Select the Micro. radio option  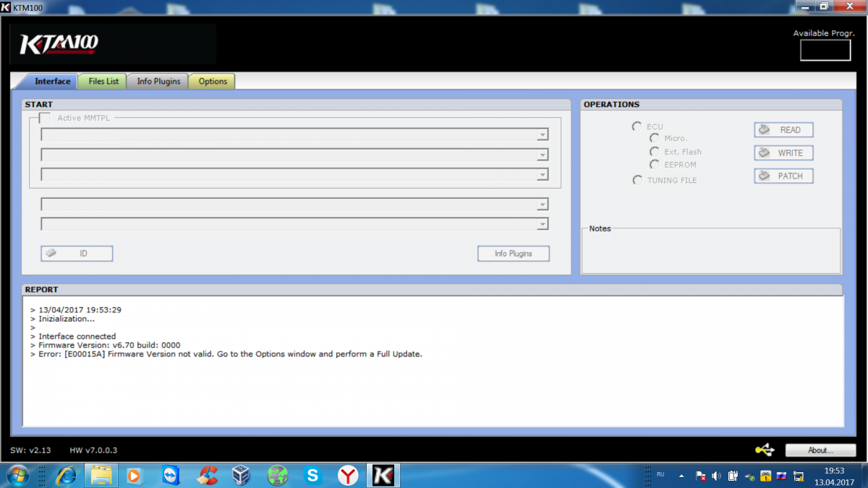click(x=654, y=138)
